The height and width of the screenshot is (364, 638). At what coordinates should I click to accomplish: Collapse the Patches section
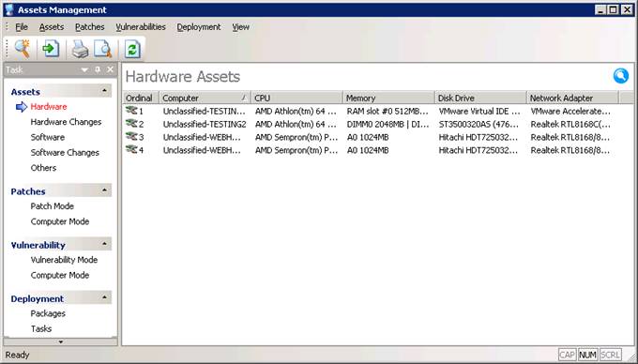(x=104, y=190)
